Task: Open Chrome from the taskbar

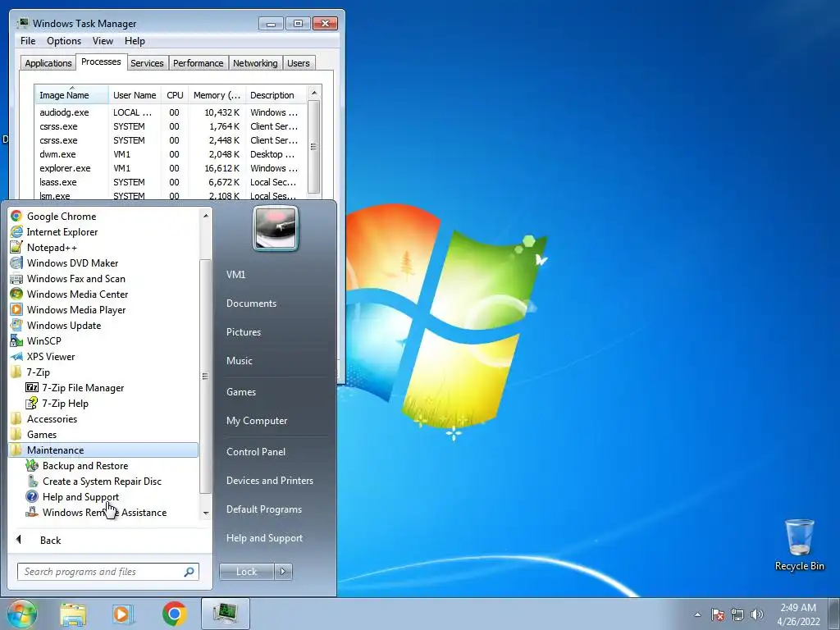Action: pyautogui.click(x=174, y=614)
